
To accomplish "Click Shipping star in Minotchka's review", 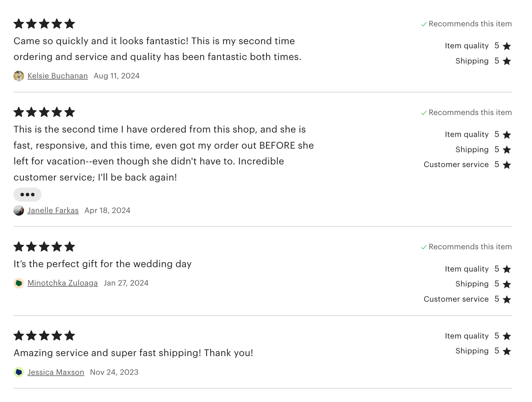I will click(507, 284).
